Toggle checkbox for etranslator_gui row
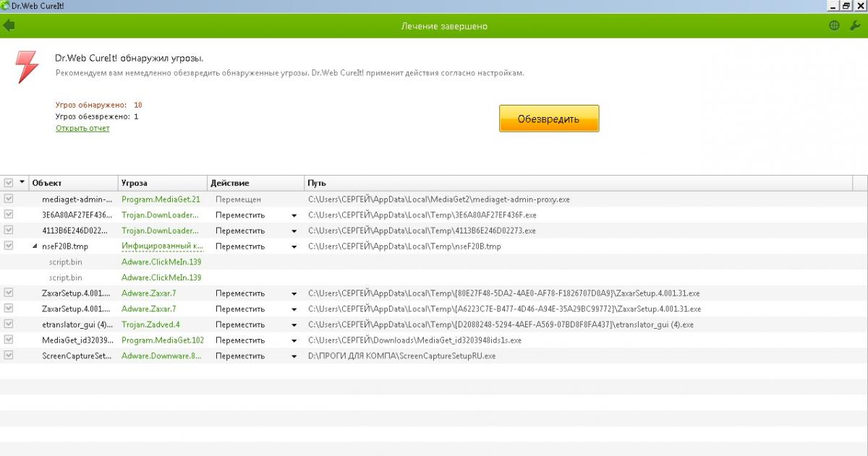The height and width of the screenshot is (456, 868). (x=9, y=324)
